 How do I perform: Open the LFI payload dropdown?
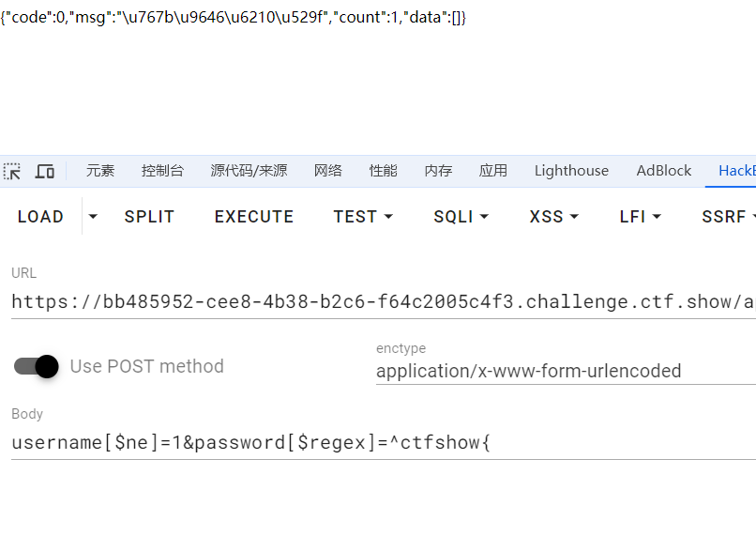pos(641,217)
